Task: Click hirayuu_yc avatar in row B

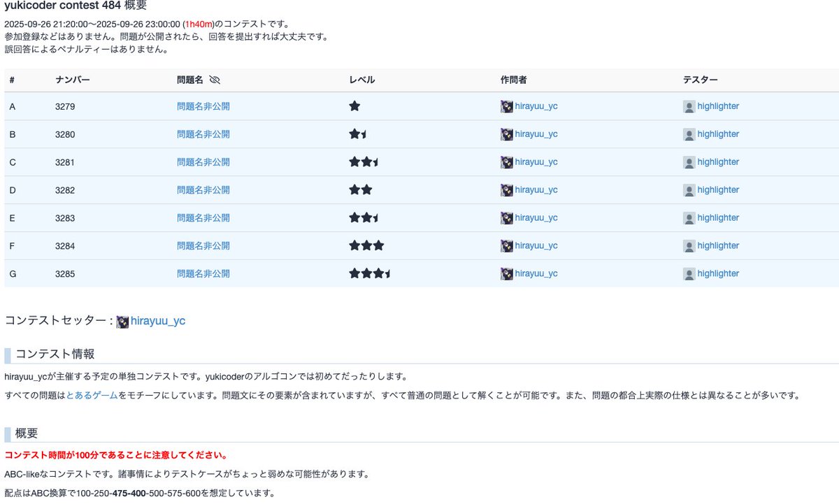Action: 507,134
